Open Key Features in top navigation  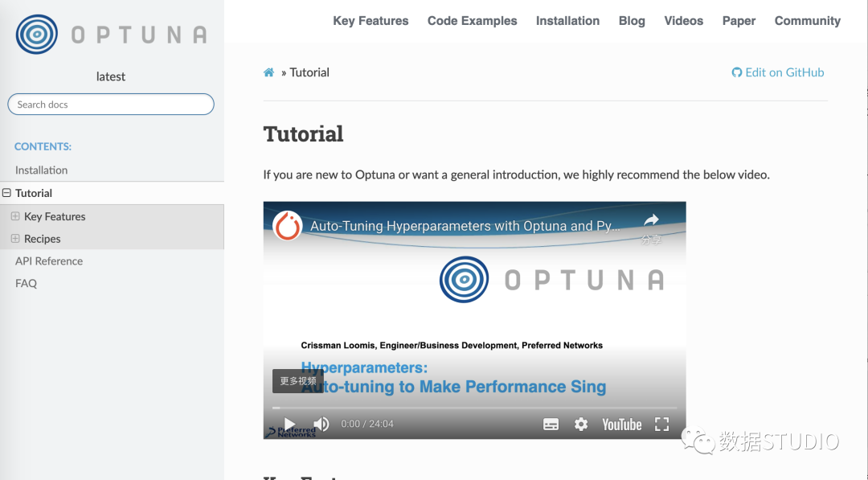(371, 21)
